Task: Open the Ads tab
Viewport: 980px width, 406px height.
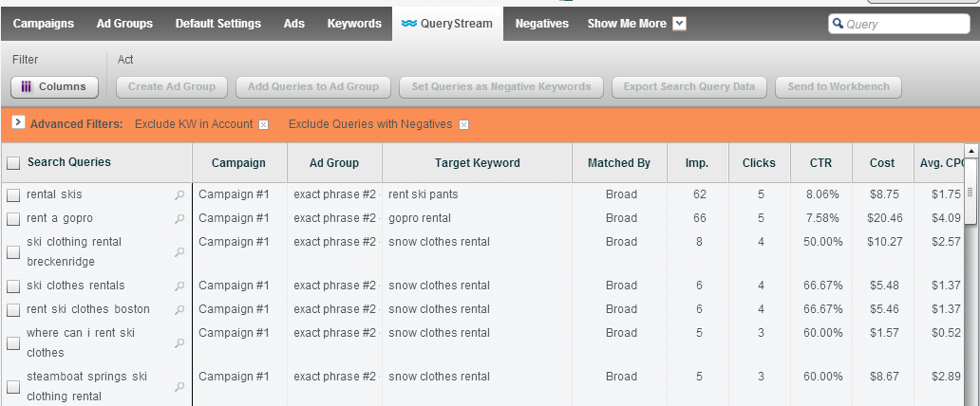Action: [293, 24]
